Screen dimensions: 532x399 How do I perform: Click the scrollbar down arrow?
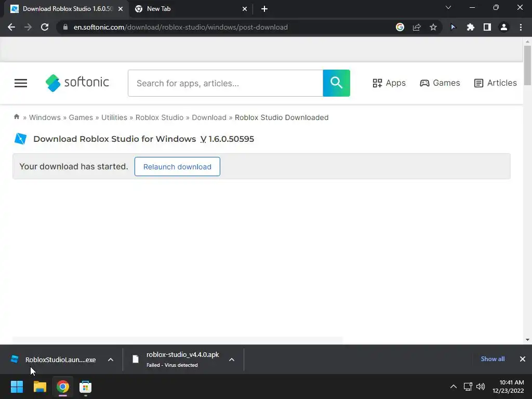point(527,340)
